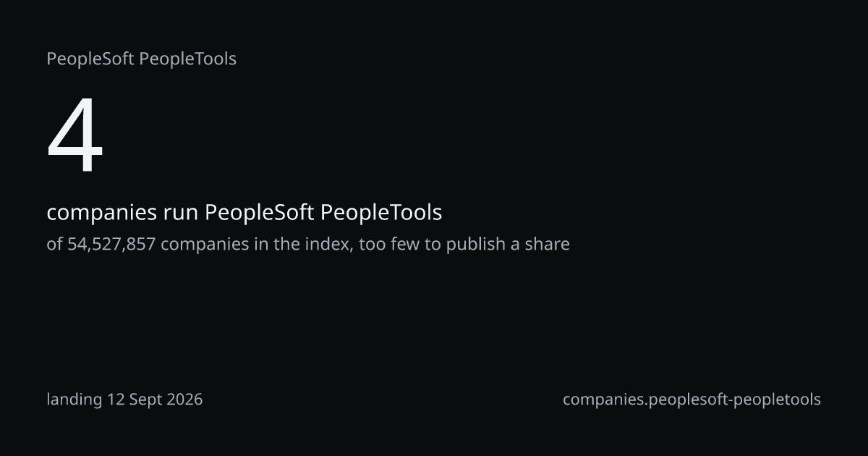
Task: Click the 'landing 12 Sept 2026' footer text
Action: 124,399
